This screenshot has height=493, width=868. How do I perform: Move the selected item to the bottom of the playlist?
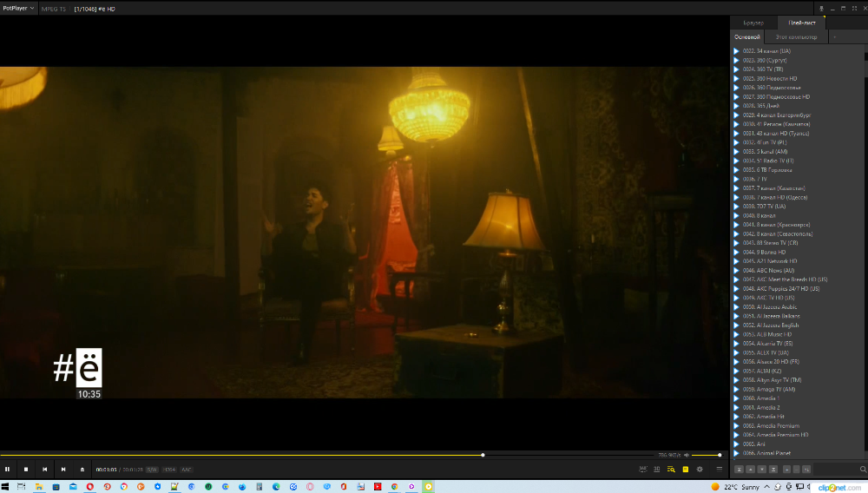point(773,470)
